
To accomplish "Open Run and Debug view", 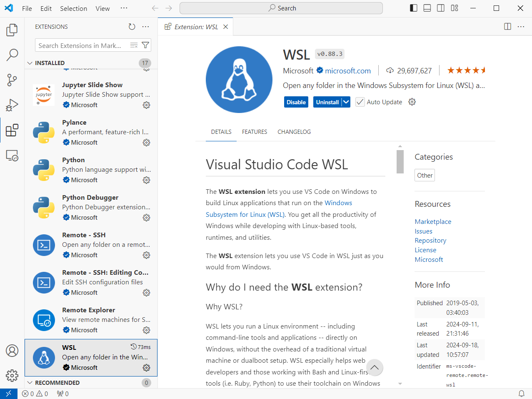I will 12,105.
